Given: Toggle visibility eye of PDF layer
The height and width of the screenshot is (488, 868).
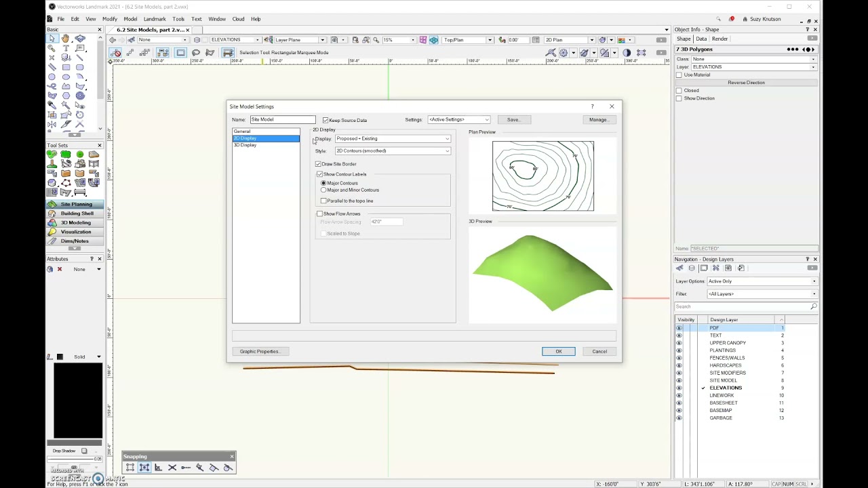Looking at the screenshot, I should coord(679,328).
